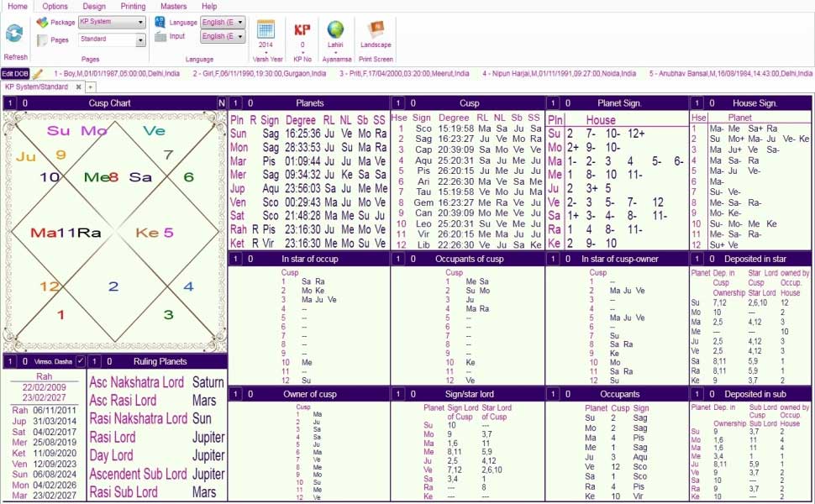Open the Printing ribbon tab
The width and height of the screenshot is (815, 504).
pos(133,6)
